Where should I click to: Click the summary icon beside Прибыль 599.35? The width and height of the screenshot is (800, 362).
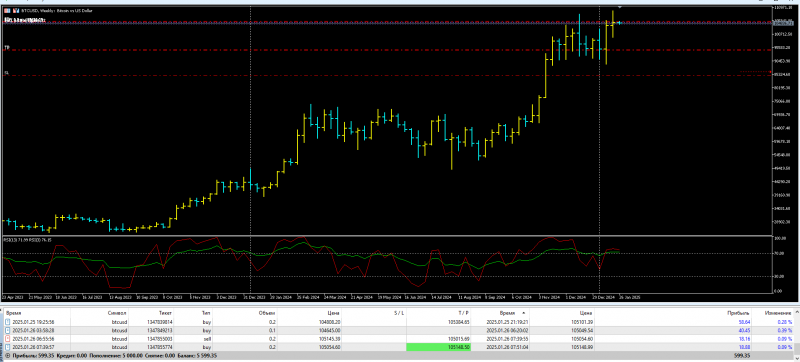point(7,355)
